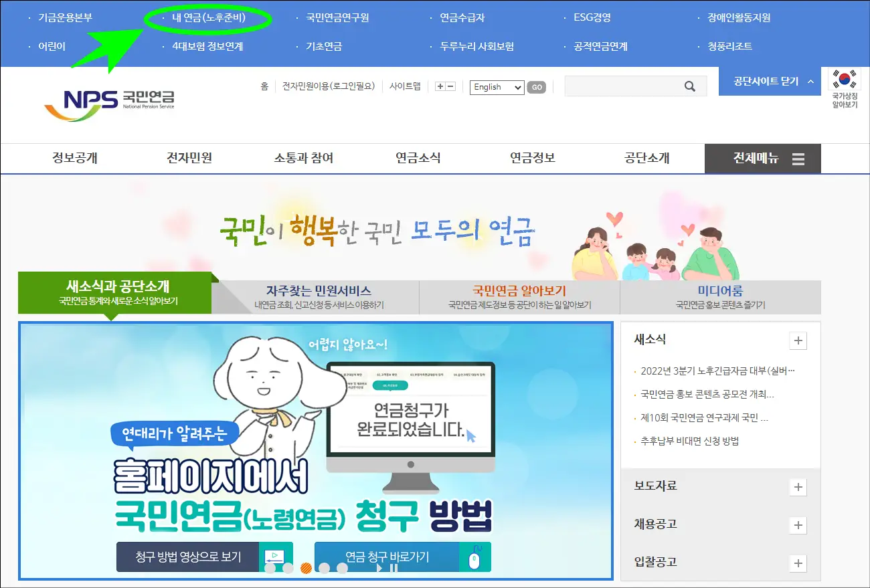Open the English language dropdown
Image resolution: width=870 pixels, height=588 pixels.
pyautogui.click(x=497, y=87)
